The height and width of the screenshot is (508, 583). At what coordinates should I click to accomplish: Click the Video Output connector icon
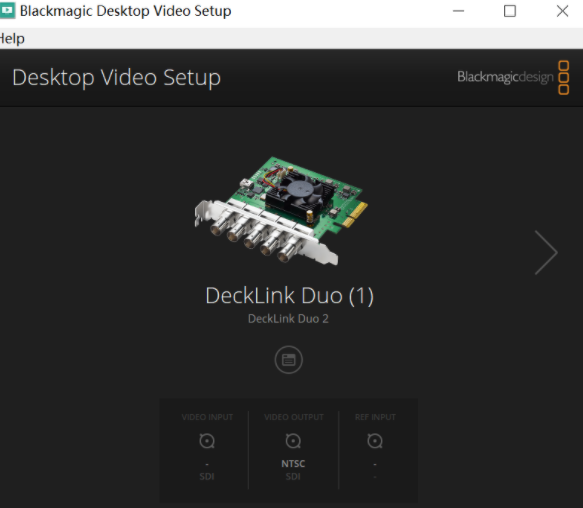pyautogui.click(x=293, y=441)
